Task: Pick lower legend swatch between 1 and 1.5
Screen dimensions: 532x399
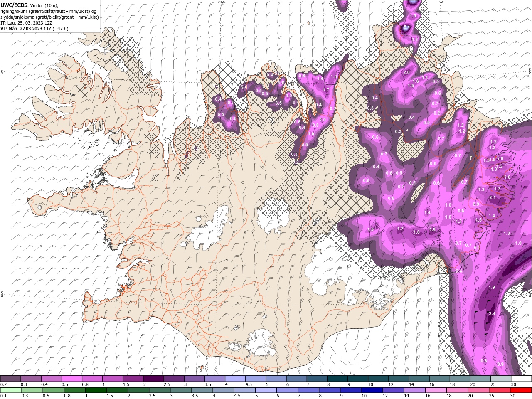Action: click(96, 390)
